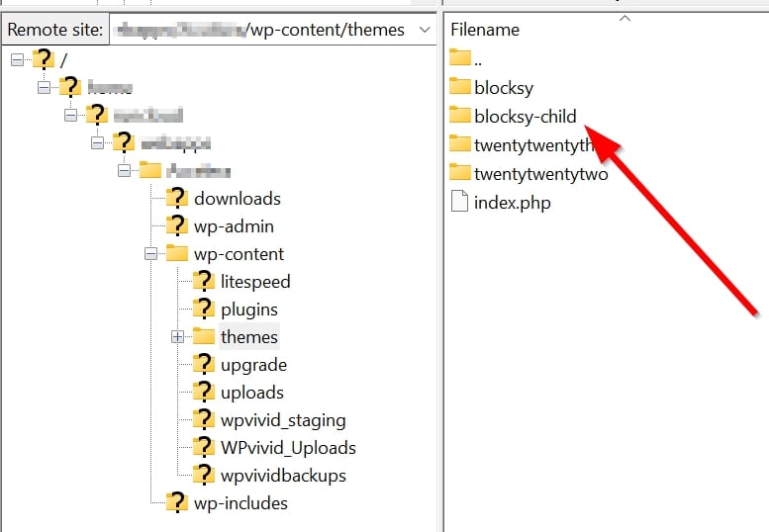
Task: Select the downloads directory in tree
Action: pos(238,199)
